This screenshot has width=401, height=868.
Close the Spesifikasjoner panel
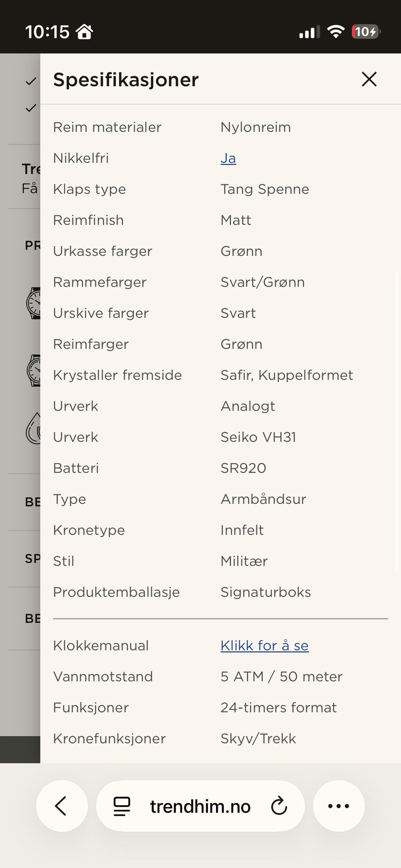point(369,79)
